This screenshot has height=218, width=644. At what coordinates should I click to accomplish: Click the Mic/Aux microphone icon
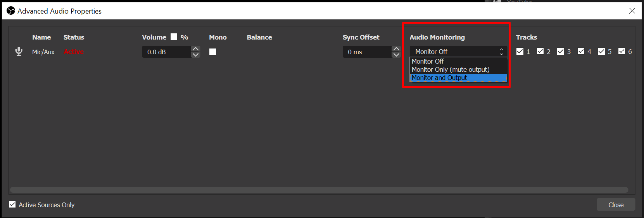pyautogui.click(x=19, y=52)
